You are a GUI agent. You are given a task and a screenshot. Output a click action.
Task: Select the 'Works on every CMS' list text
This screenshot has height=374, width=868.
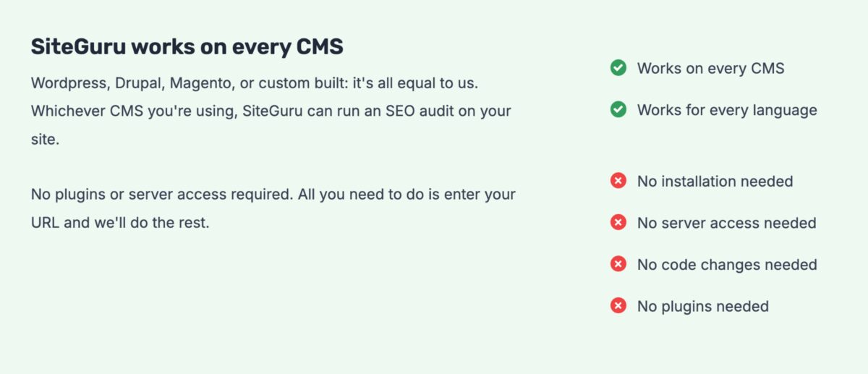710,69
